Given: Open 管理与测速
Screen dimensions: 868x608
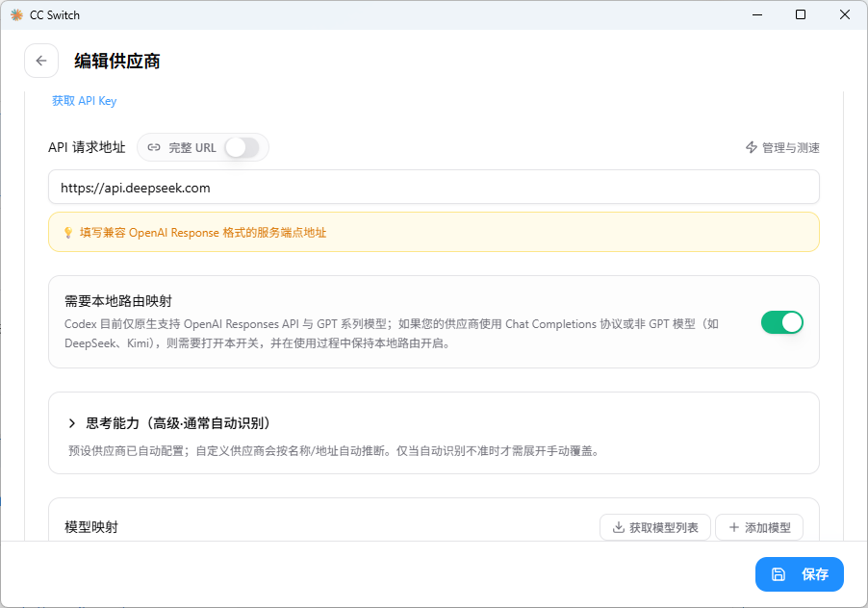Looking at the screenshot, I should [x=782, y=148].
